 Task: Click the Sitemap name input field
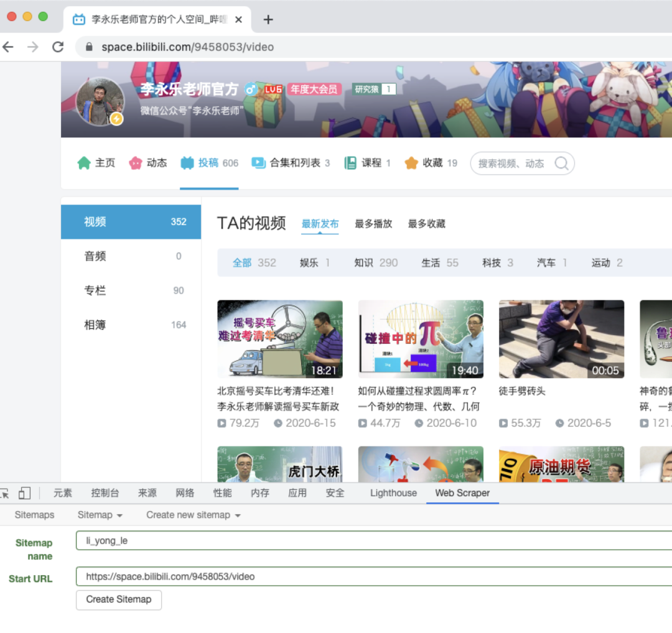[x=373, y=540]
